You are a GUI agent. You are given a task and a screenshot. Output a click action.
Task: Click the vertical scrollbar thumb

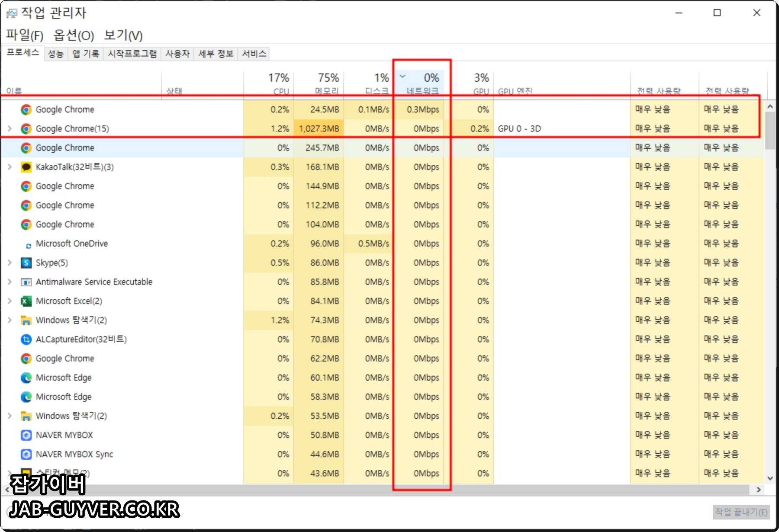click(770, 131)
